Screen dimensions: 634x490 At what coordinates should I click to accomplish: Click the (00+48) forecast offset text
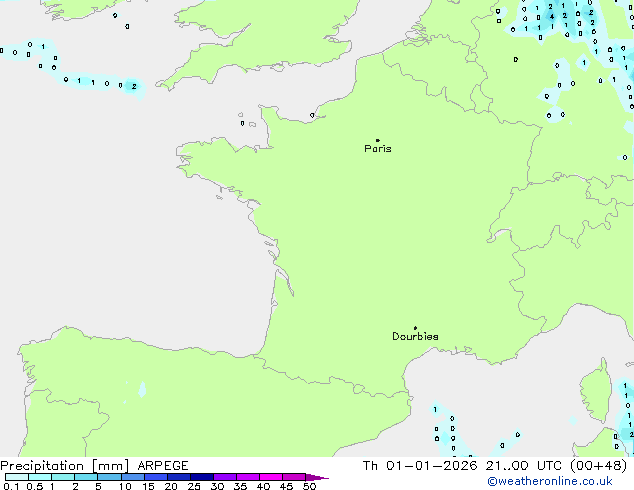(598, 466)
